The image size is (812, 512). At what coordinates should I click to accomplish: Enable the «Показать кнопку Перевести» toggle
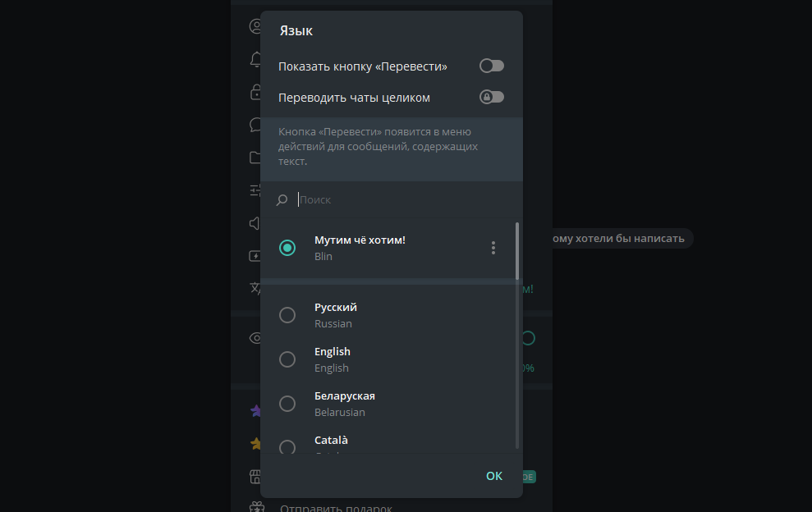[x=492, y=66]
